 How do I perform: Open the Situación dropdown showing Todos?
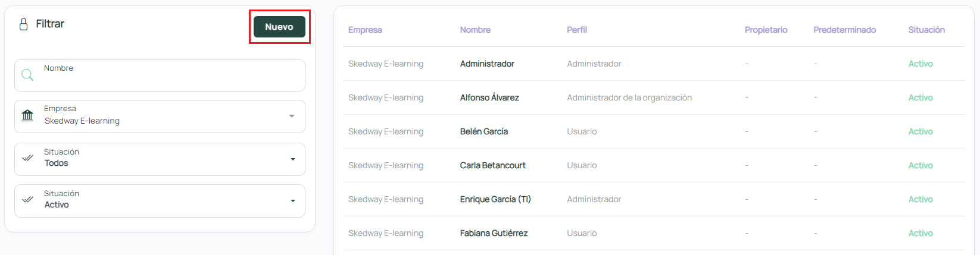pos(292,159)
